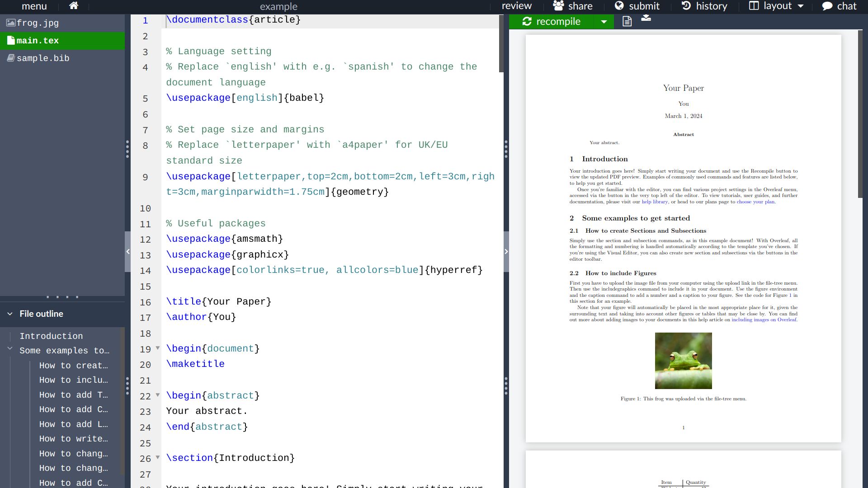Click the layout toggle icon
The height and width of the screenshot is (488, 868).
pyautogui.click(x=754, y=7)
